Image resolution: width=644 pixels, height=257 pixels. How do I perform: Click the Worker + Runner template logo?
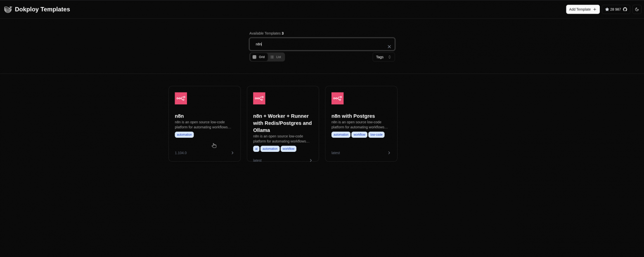coord(259,98)
